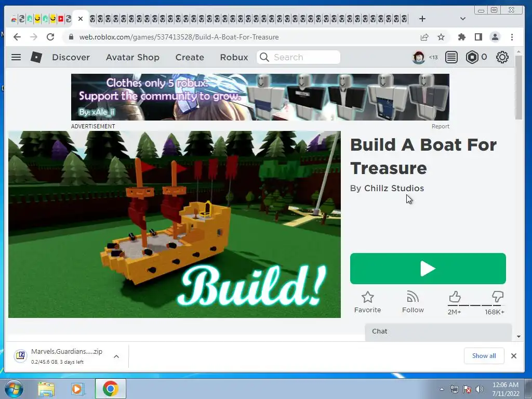Show all downloads
The image size is (532, 399).
[484, 356]
